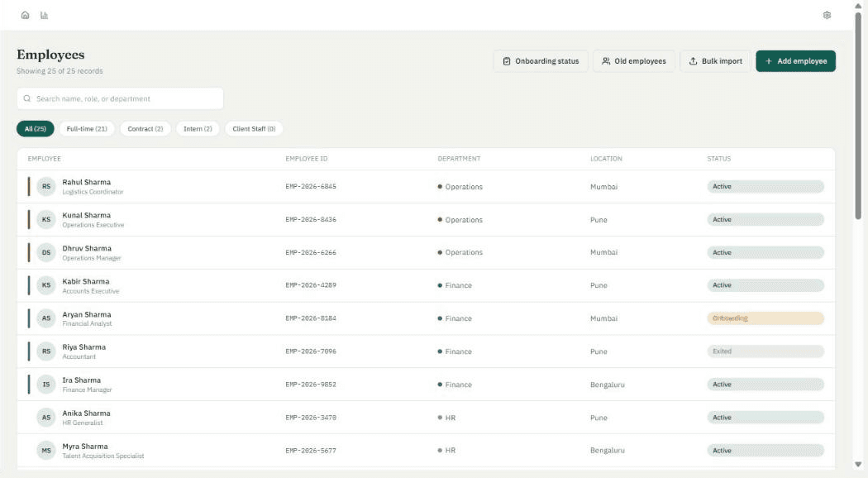This screenshot has width=868, height=478.
Task: Click employee ID EMP-2026-5677
Action: tap(311, 451)
